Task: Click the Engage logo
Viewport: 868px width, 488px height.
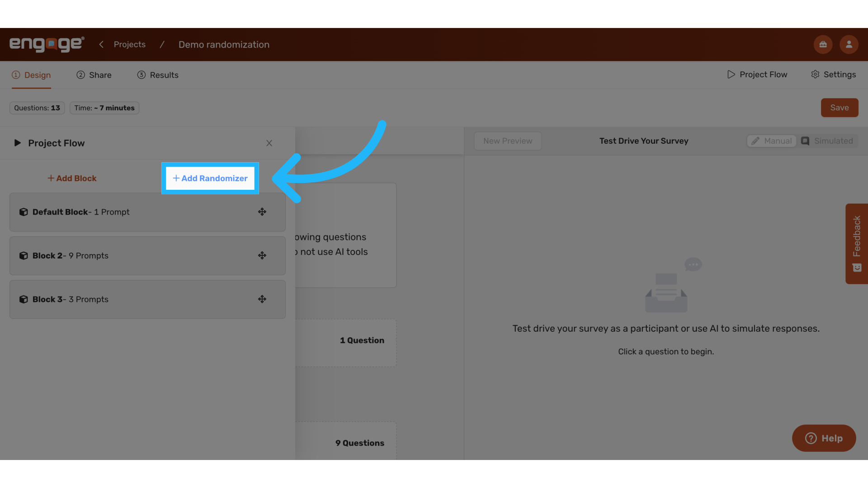Action: [x=47, y=44]
